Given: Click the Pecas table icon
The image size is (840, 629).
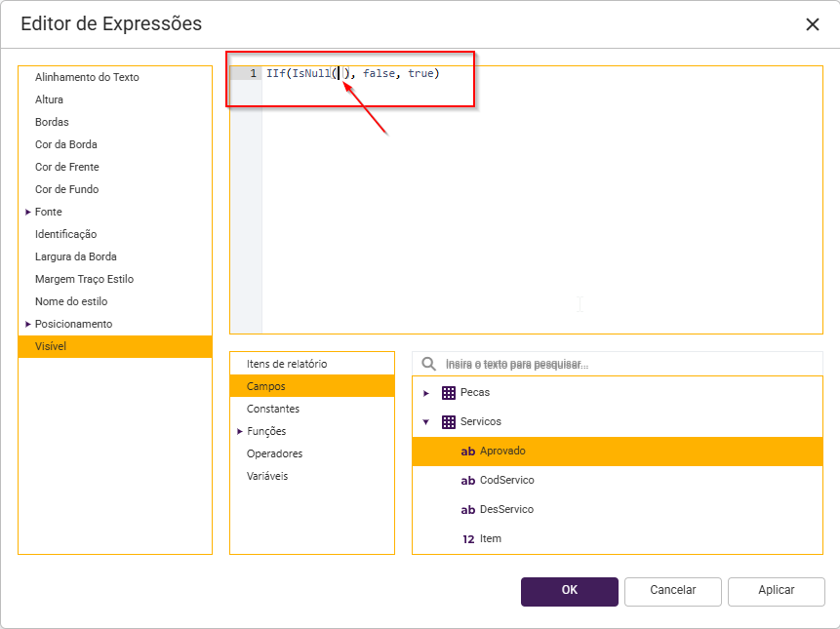Looking at the screenshot, I should pyautogui.click(x=449, y=393).
